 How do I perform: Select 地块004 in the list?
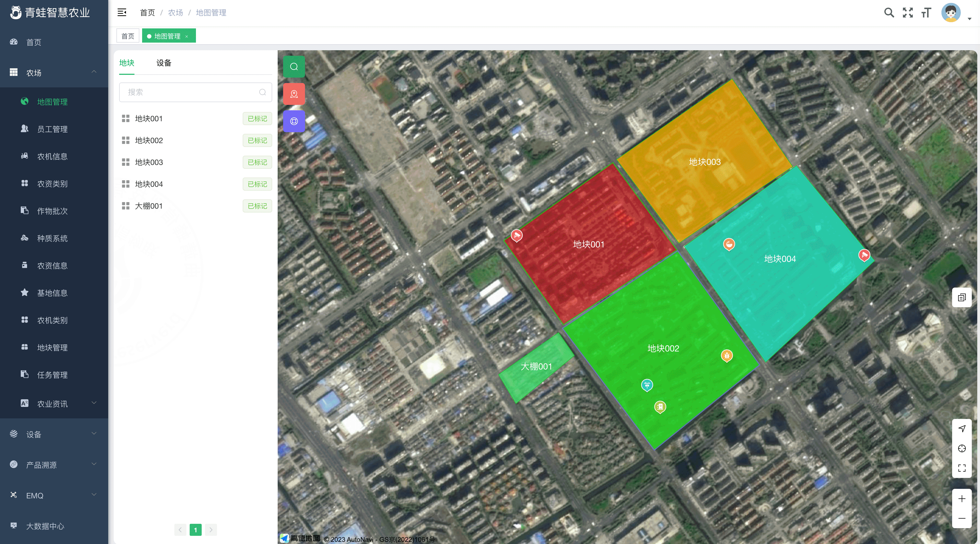click(196, 184)
